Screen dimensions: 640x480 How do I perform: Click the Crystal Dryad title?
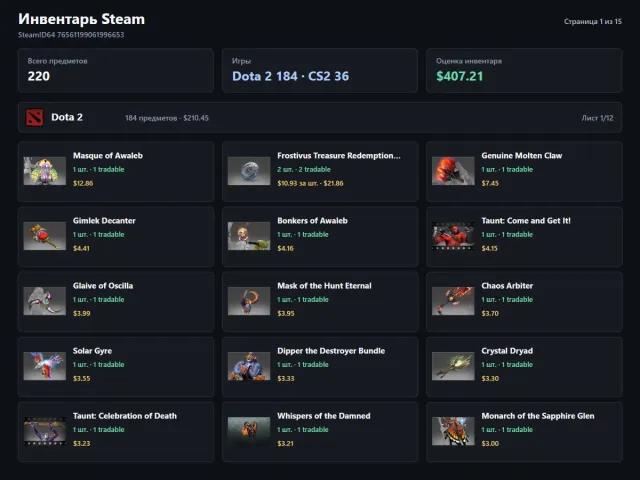[507, 351]
